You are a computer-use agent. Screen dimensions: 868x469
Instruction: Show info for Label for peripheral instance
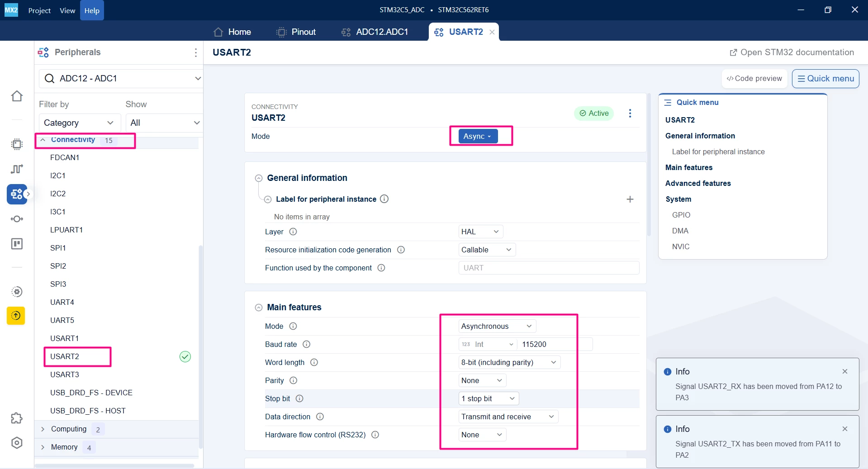click(384, 199)
